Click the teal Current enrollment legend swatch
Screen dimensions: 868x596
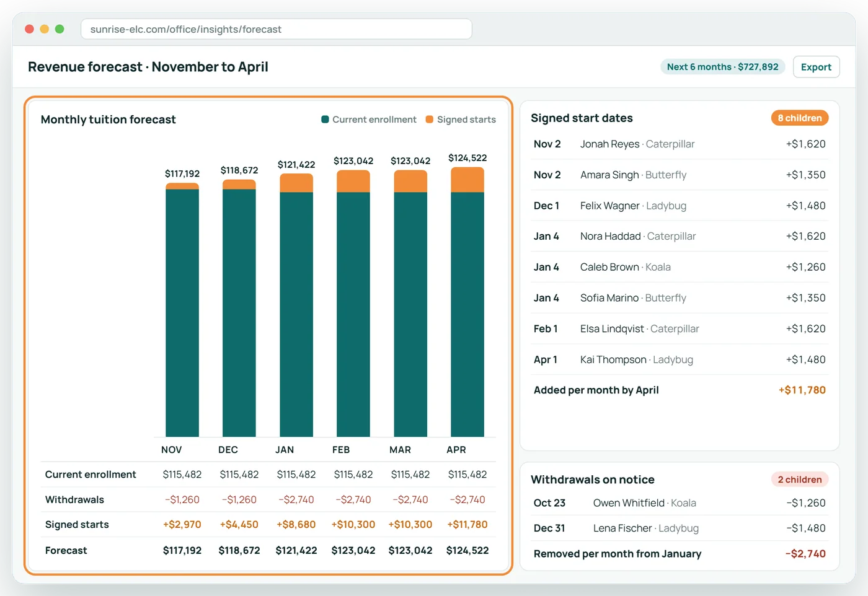click(x=325, y=119)
